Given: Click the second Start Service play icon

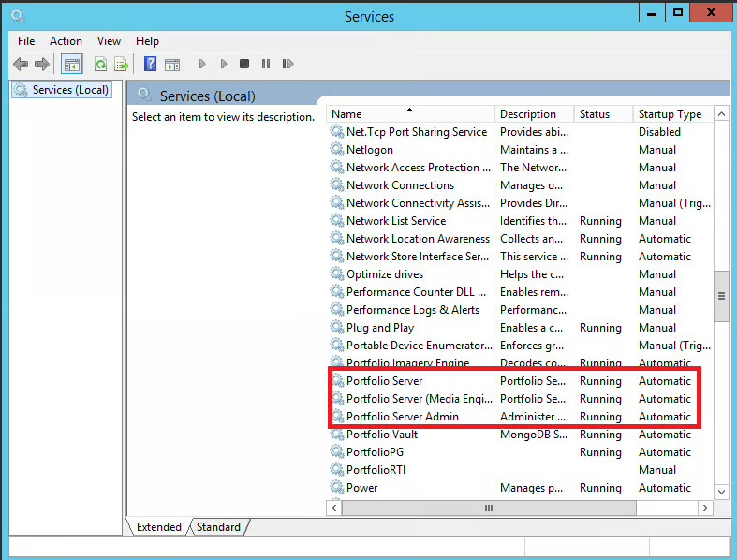Looking at the screenshot, I should 224,64.
